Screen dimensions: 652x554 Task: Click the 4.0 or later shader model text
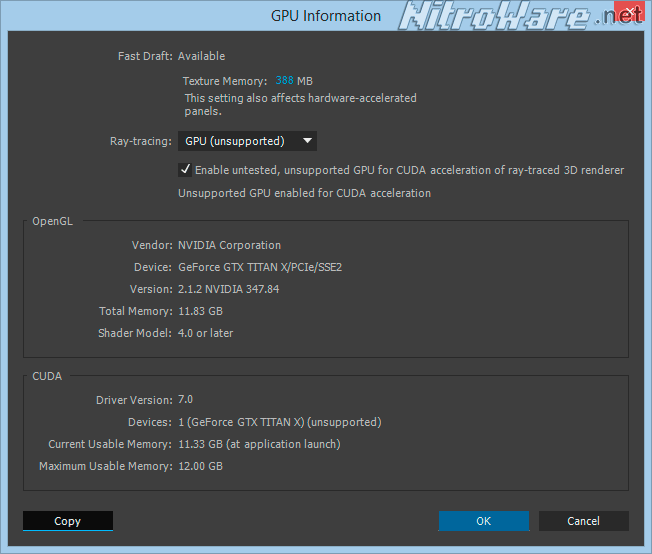point(205,333)
